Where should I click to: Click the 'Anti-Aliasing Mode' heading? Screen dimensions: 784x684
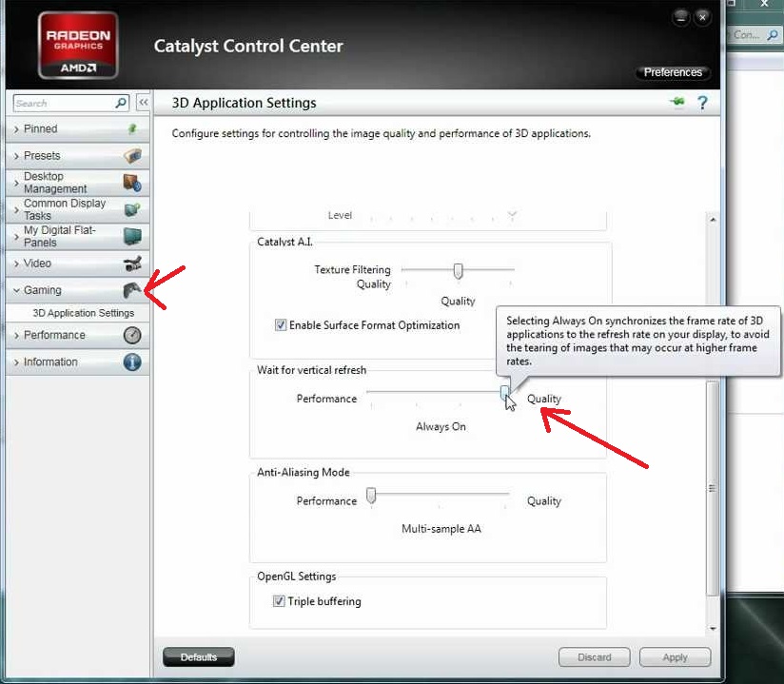pos(303,472)
